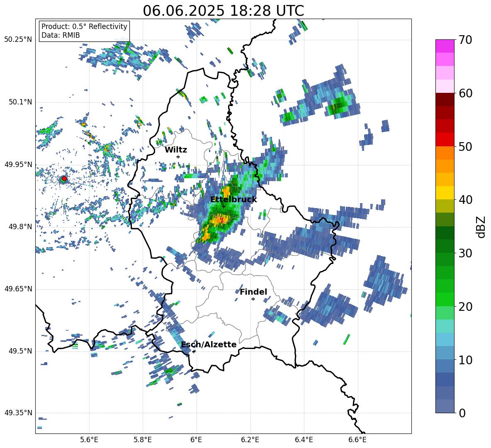This screenshot has width=491, height=448.
Task: Click longitude label 6.4°E
Action: [304, 440]
